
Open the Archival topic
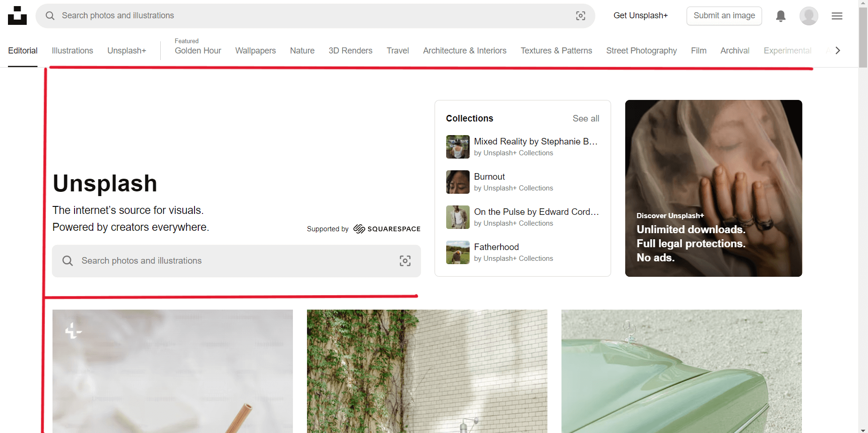(x=735, y=51)
